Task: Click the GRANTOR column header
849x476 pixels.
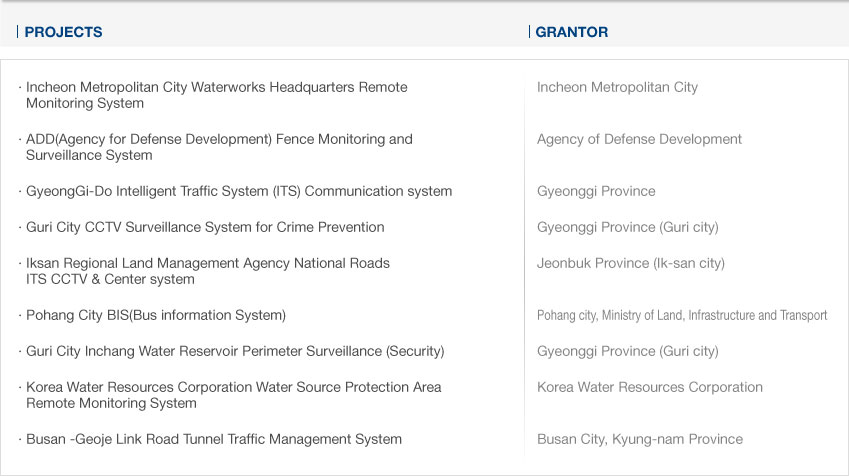Action: coord(571,32)
